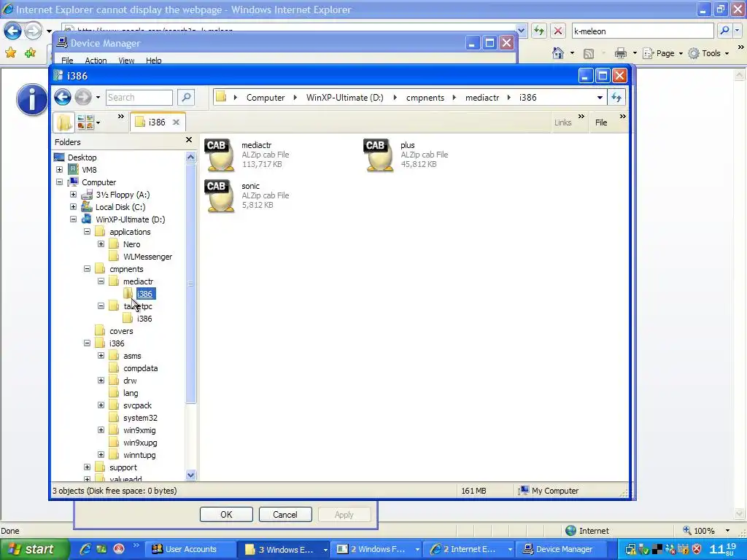Open the views icon in the explorer toolbar

85,122
